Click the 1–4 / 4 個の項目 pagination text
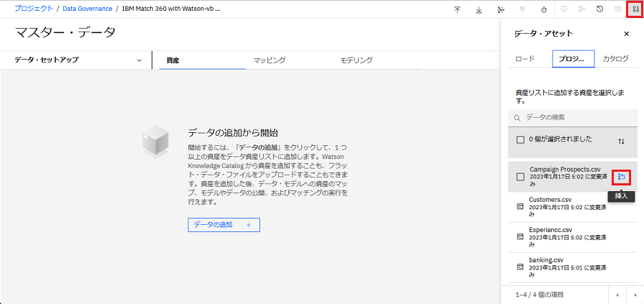 (539, 295)
